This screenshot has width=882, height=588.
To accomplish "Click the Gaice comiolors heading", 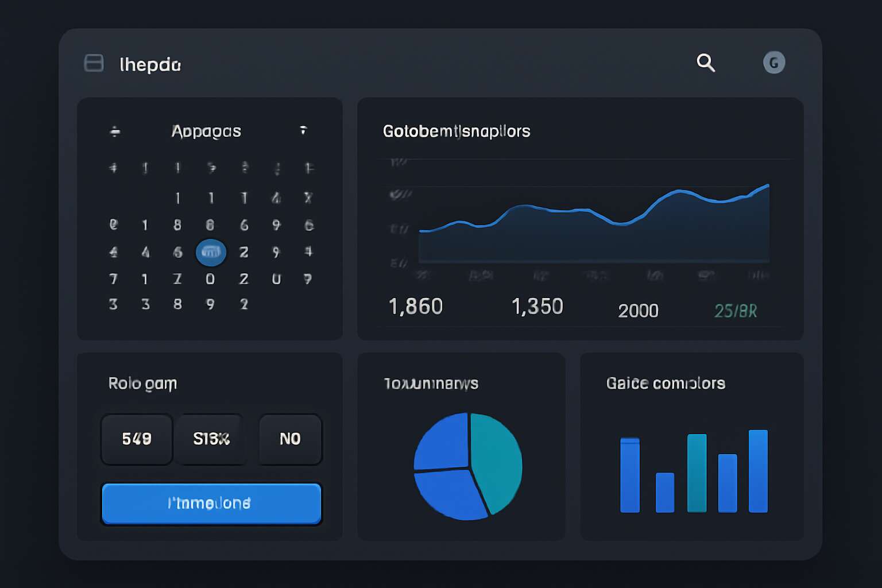I will pyautogui.click(x=666, y=383).
